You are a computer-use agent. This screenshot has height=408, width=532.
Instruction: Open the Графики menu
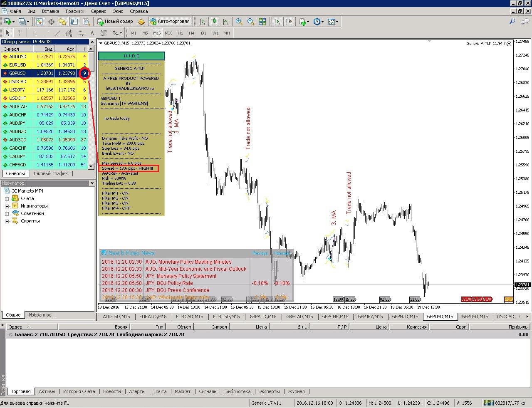point(75,11)
